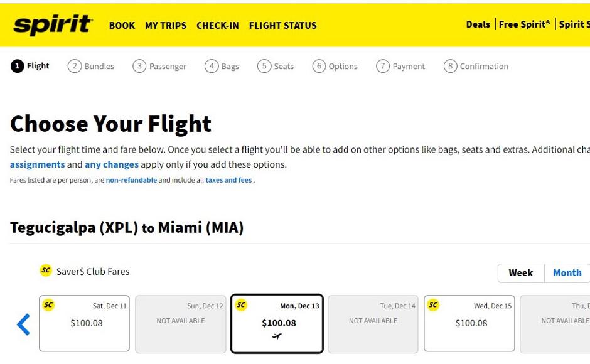This screenshot has width=590, height=364.
Task: Follow the non-refundable link
Action: pyautogui.click(x=131, y=180)
